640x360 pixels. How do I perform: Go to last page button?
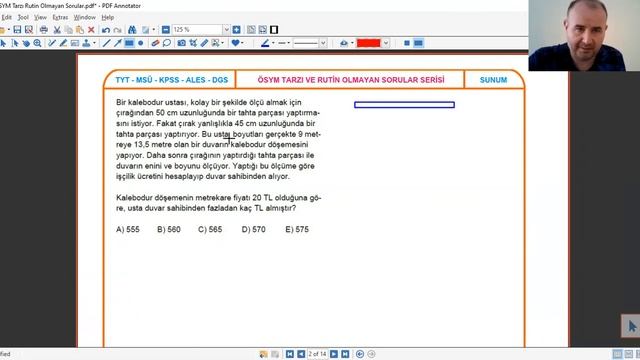[x=345, y=354]
